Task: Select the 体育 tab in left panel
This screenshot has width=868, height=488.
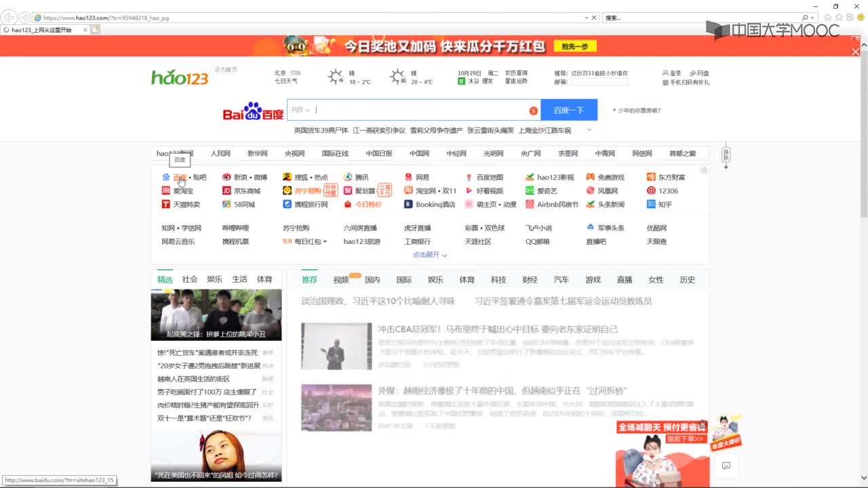Action: (264, 279)
